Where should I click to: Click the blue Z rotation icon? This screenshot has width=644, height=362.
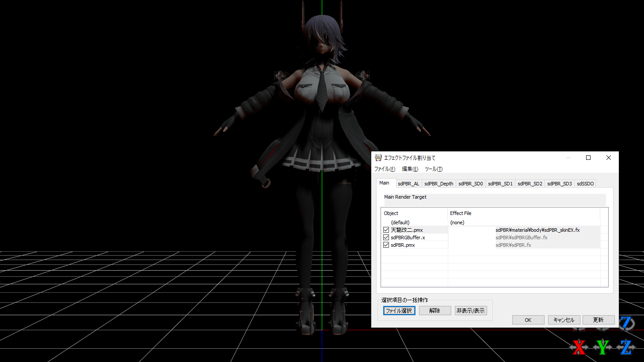tap(626, 324)
